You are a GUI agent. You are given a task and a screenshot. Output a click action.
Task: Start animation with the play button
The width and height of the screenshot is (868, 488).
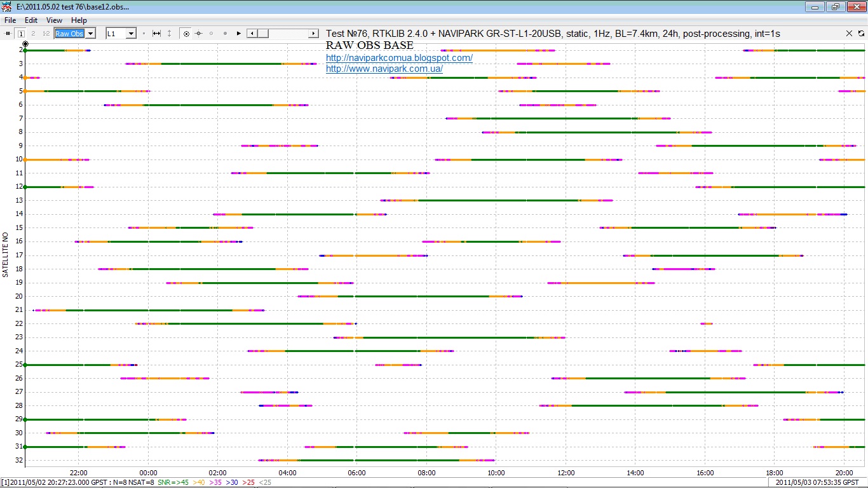click(x=239, y=33)
